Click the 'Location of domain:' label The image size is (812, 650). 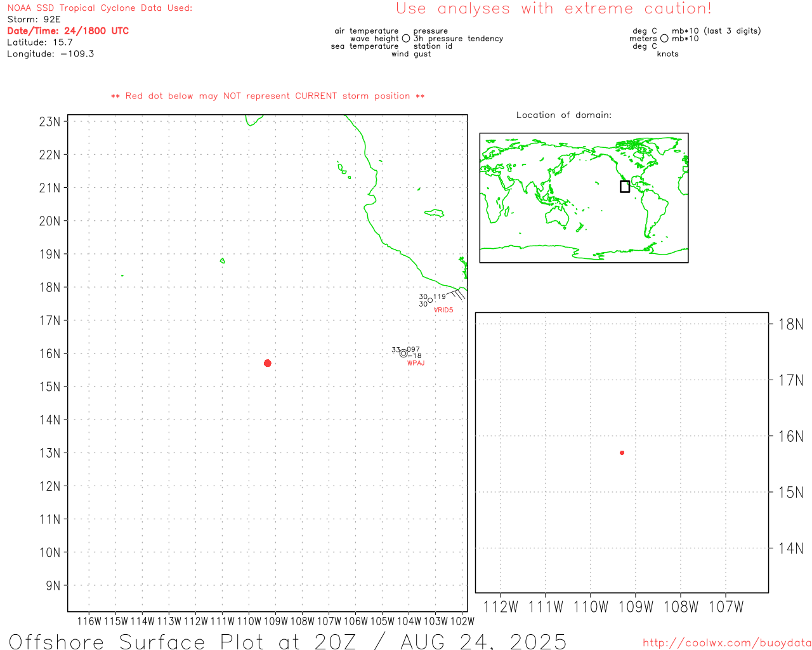[564, 115]
